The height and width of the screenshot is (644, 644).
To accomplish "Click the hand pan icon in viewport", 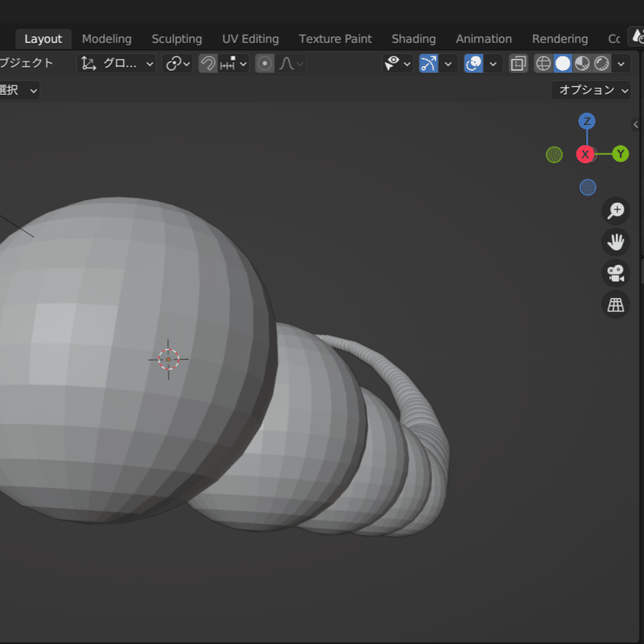I will 616,242.
